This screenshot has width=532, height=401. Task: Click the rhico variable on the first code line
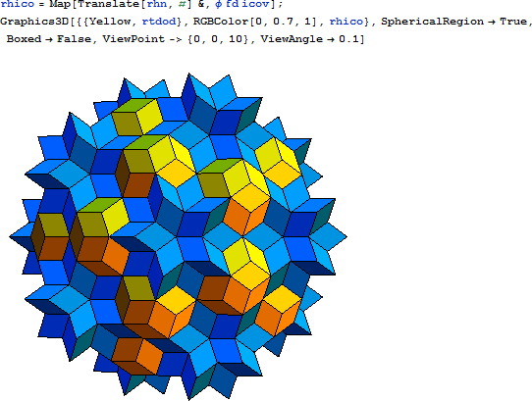click(18, 4)
